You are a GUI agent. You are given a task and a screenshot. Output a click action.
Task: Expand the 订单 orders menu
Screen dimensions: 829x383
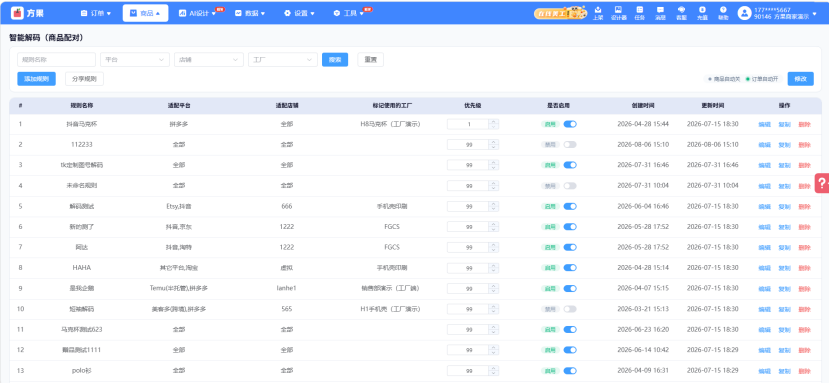(96, 13)
